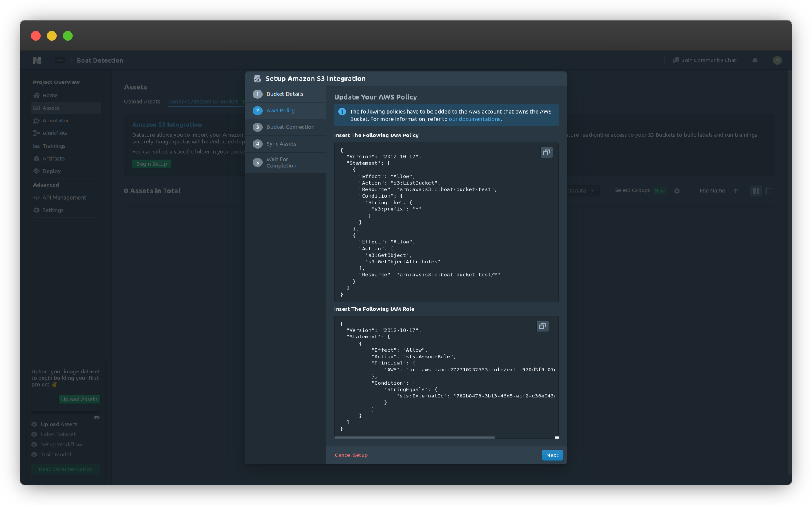Switch to grid view of assets
Viewport: 812px width, 505px height.
[x=756, y=191]
